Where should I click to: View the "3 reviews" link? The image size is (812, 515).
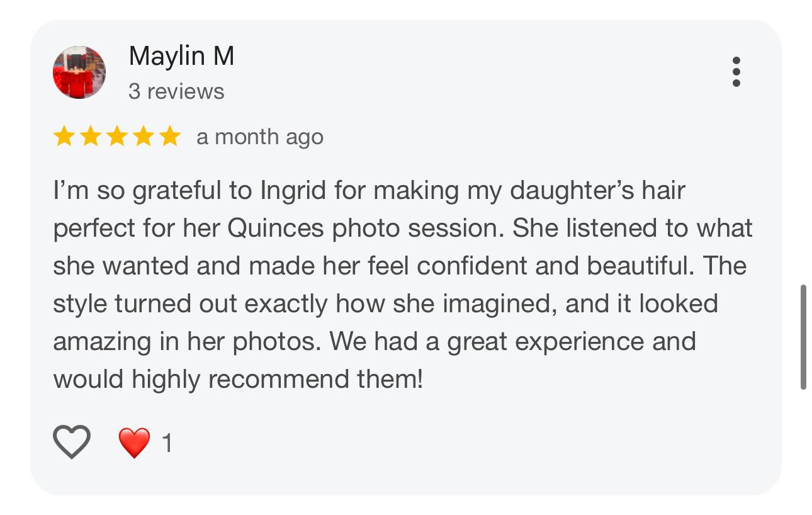coord(176,91)
